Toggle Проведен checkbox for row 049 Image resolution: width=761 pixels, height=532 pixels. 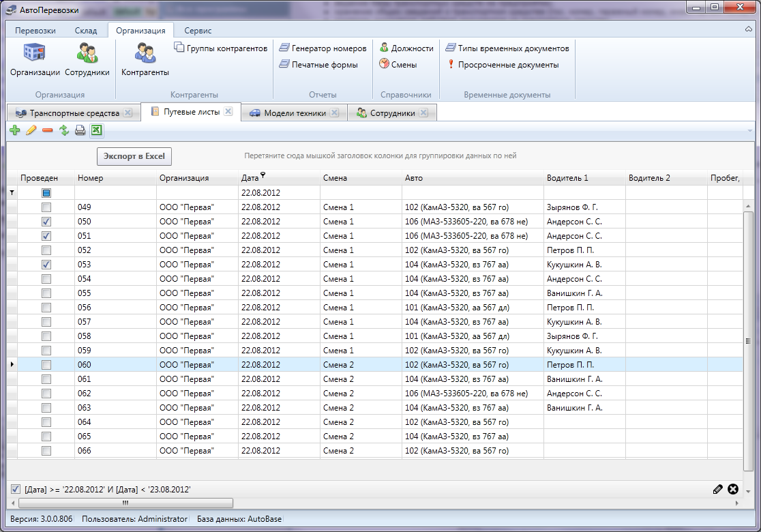click(46, 207)
